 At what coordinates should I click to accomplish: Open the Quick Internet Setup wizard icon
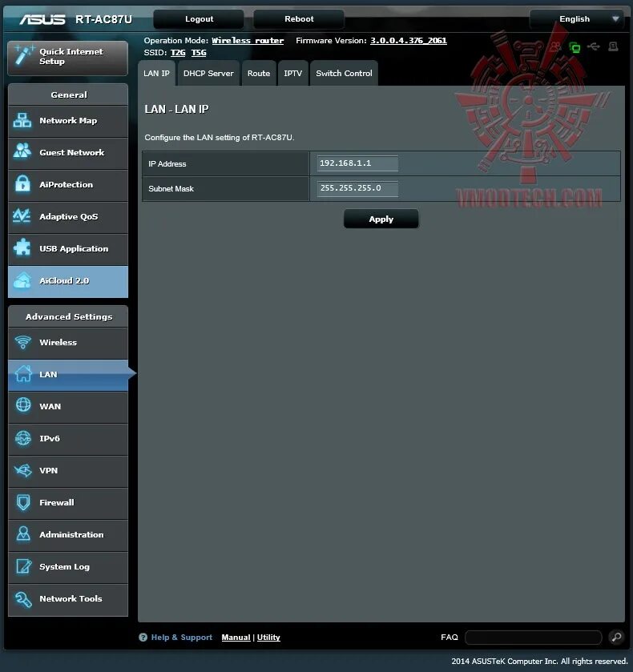pos(24,54)
